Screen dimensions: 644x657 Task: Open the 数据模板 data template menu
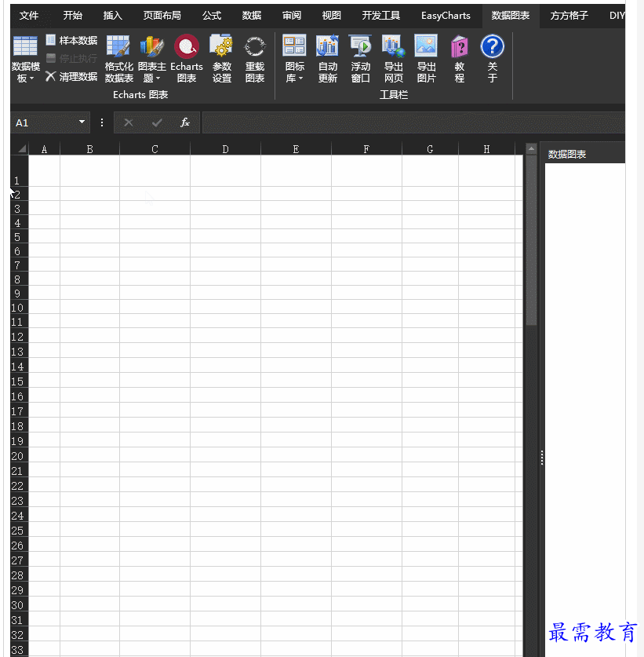26,59
